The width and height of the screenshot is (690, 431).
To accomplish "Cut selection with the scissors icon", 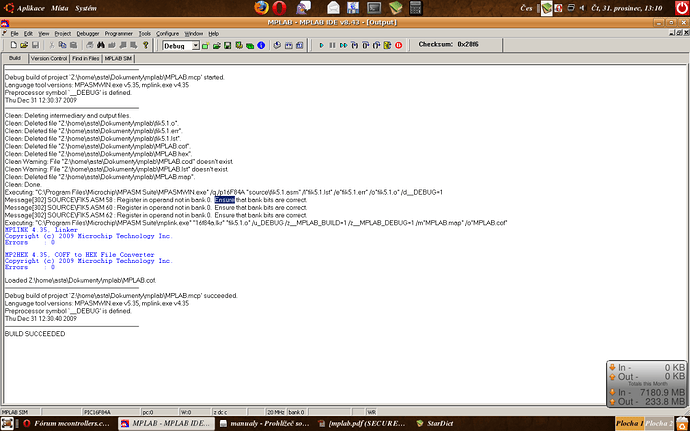I will pyautogui.click(x=51, y=45).
